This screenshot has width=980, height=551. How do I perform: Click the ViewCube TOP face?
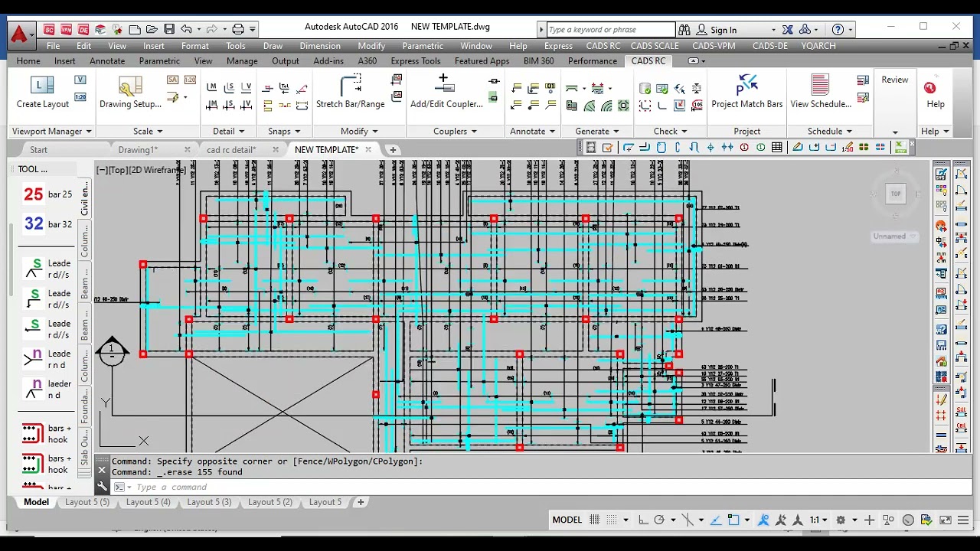point(895,194)
